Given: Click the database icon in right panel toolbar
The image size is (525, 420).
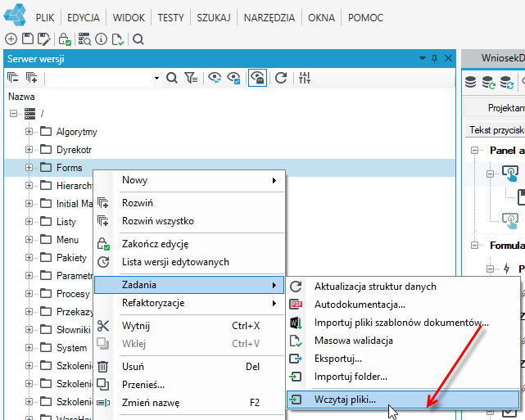Looking at the screenshot, I should click(470, 82).
